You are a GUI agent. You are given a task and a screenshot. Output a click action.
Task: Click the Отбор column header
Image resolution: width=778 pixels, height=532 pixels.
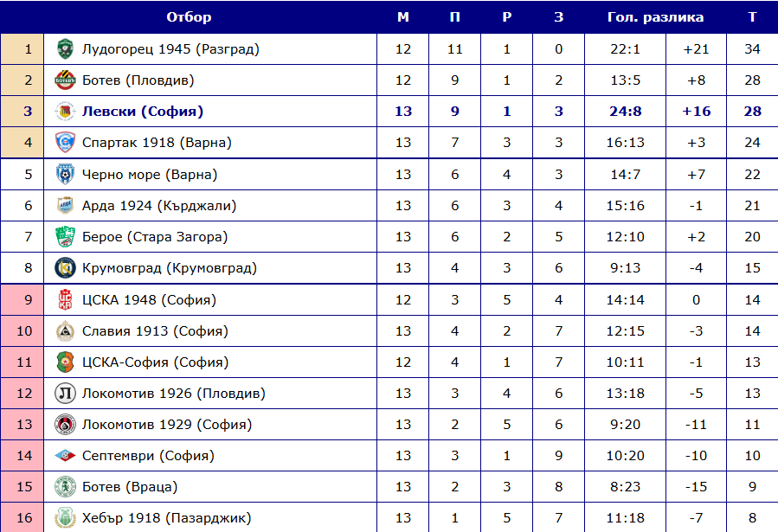pos(189,16)
